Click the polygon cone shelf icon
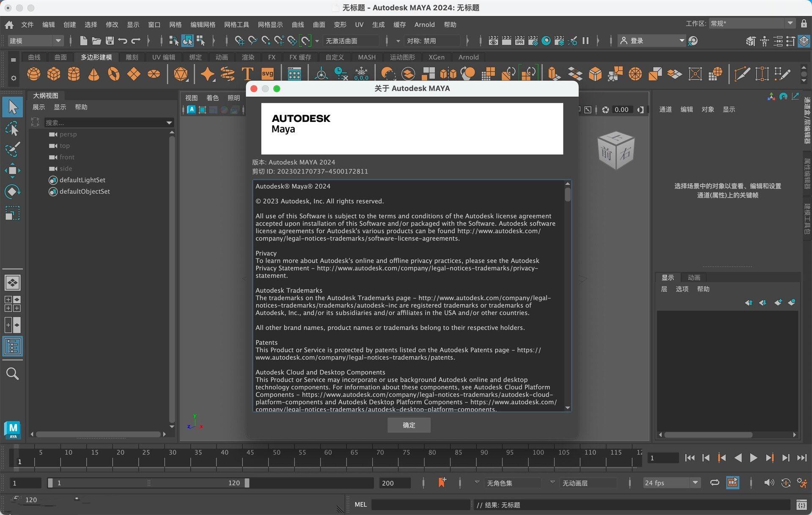 click(93, 74)
